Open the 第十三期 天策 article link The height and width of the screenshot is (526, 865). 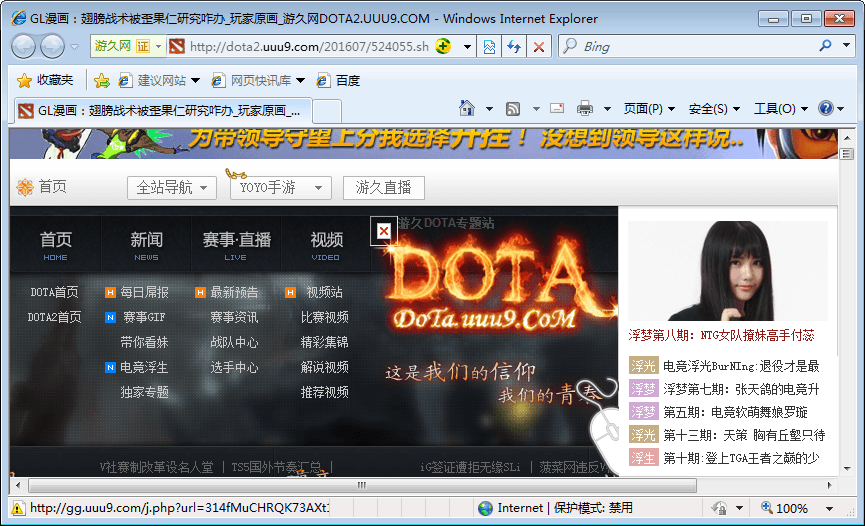[x=744, y=435]
